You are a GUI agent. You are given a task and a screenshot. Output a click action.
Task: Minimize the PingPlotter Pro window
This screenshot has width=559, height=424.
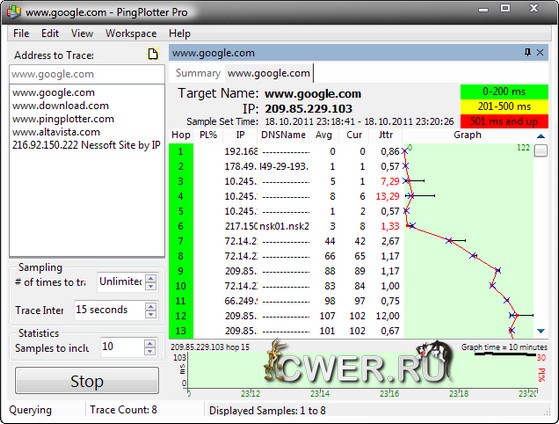coord(483,9)
